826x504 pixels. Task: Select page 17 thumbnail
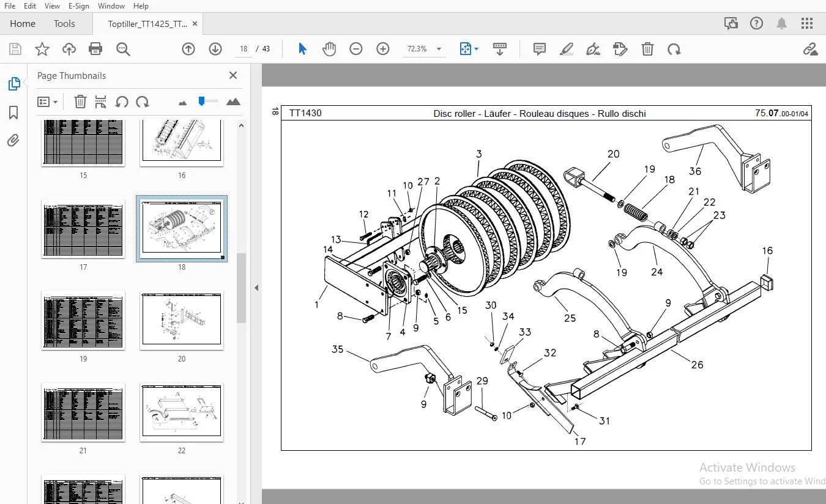83,229
